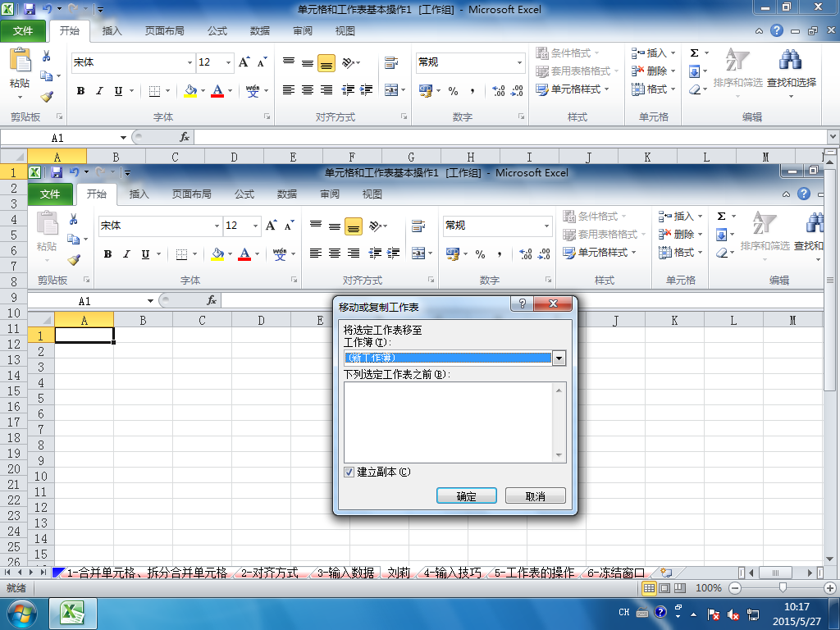
Task: Click the Excel icon on the taskbar
Action: tap(73, 614)
